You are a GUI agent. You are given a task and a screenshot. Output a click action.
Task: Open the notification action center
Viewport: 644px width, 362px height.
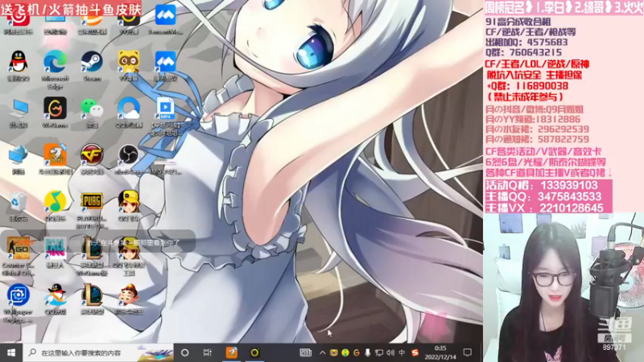468,352
